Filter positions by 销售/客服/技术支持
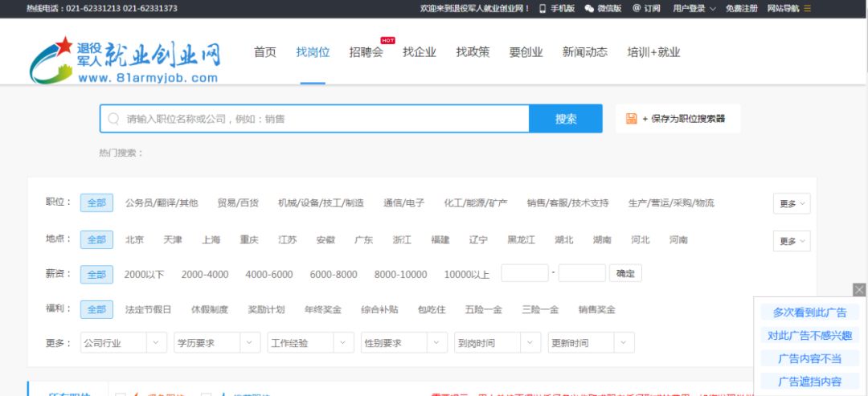Viewport: 868px width, 396px height. point(568,203)
